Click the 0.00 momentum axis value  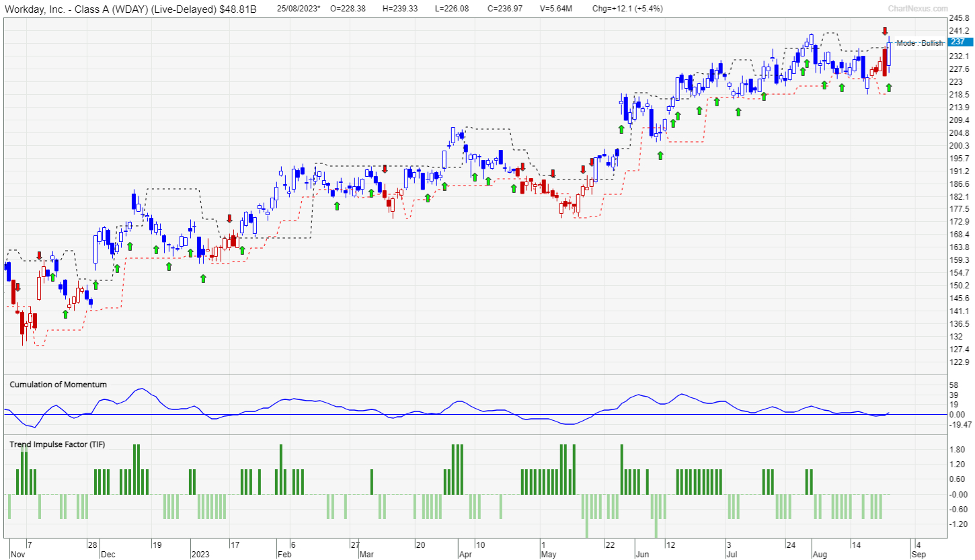click(x=957, y=415)
